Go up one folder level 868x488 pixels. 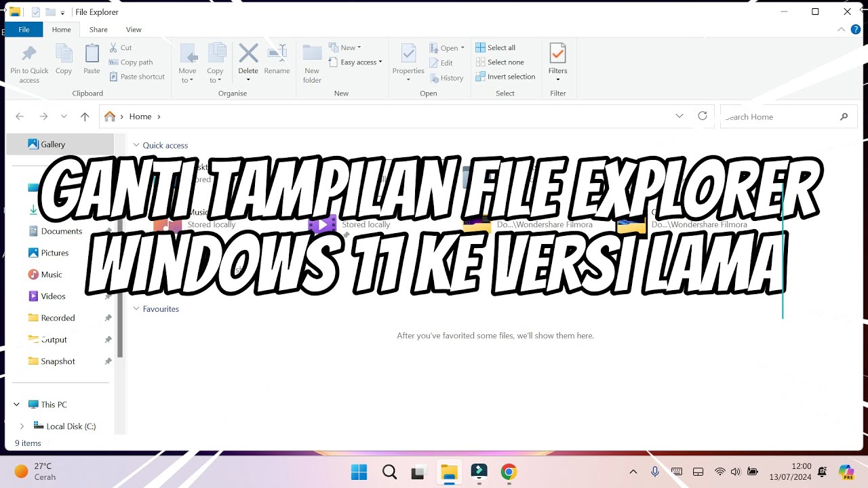point(85,117)
